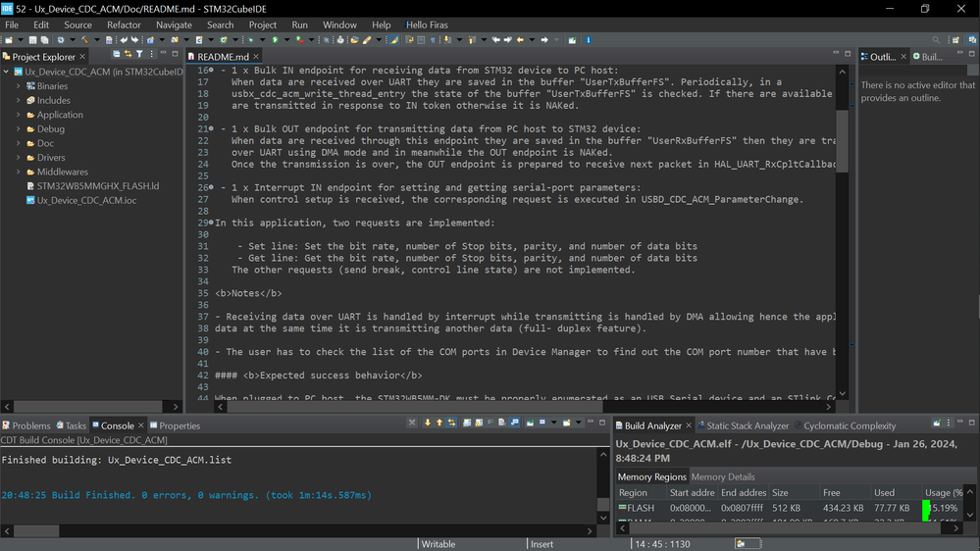Go forward with right navigation arrow

click(x=544, y=40)
